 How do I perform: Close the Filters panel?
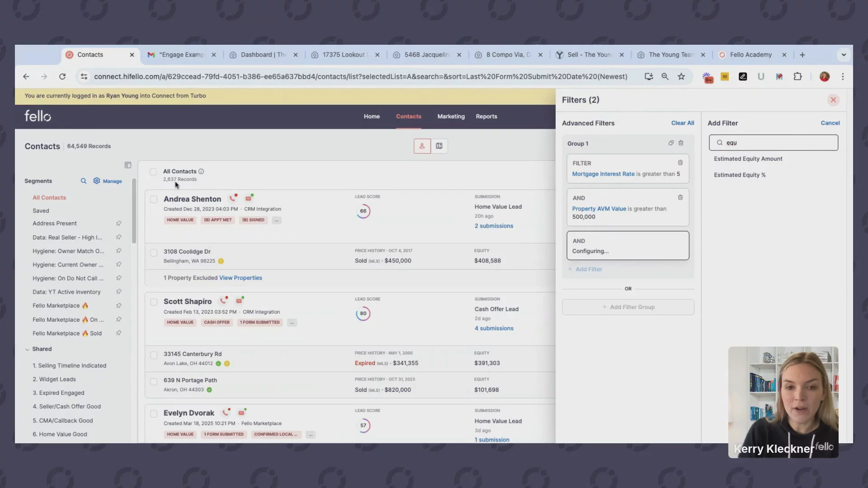coord(833,100)
